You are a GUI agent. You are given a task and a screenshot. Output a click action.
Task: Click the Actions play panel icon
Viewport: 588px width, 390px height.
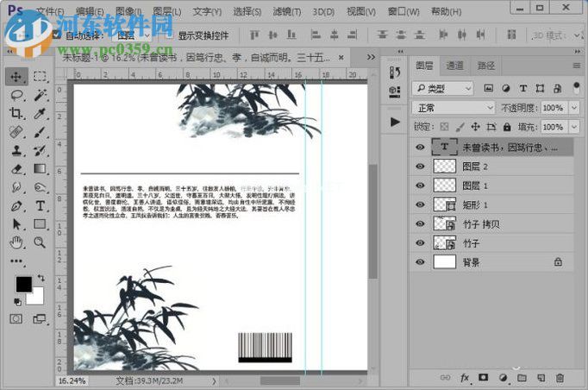pos(395,122)
